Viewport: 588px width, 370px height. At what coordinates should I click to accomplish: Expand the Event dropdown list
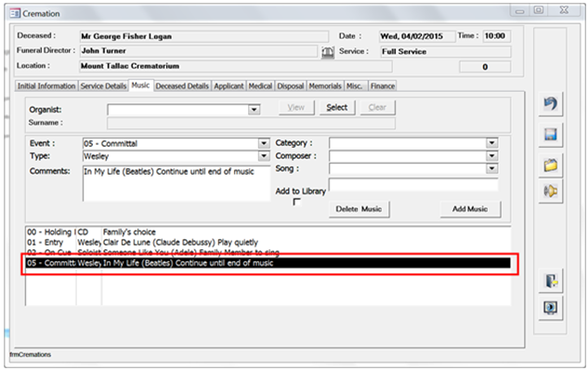pos(264,143)
